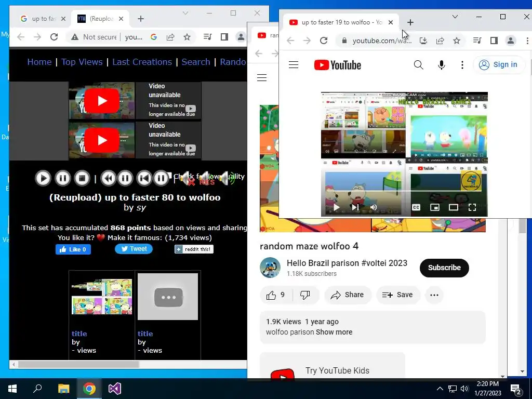Open a new tab in the left Chrome window

140,19
